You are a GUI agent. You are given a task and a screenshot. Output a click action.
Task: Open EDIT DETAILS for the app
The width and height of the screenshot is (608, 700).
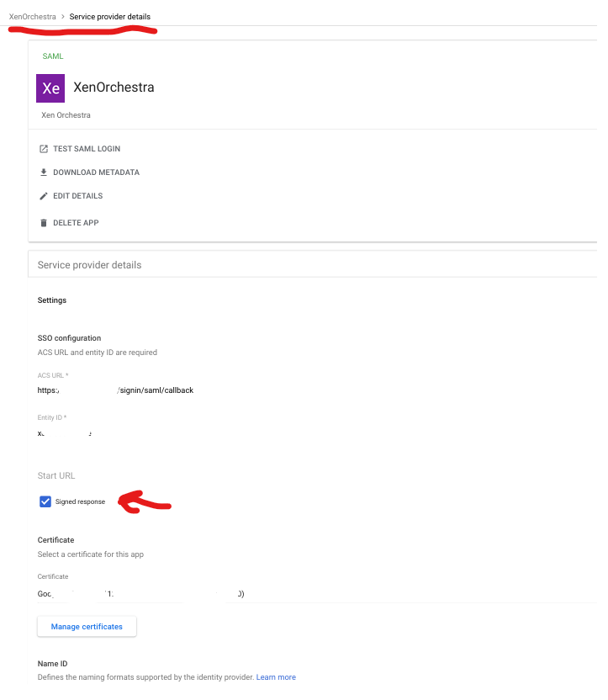[x=77, y=196]
